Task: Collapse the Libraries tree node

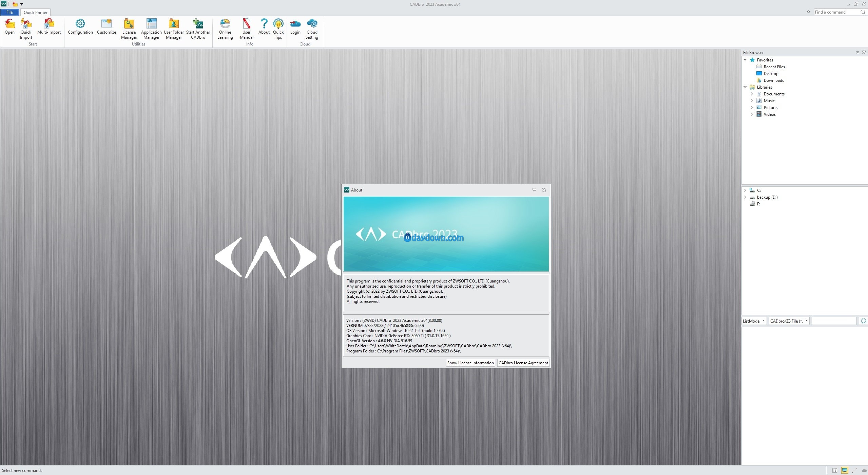Action: tap(745, 87)
